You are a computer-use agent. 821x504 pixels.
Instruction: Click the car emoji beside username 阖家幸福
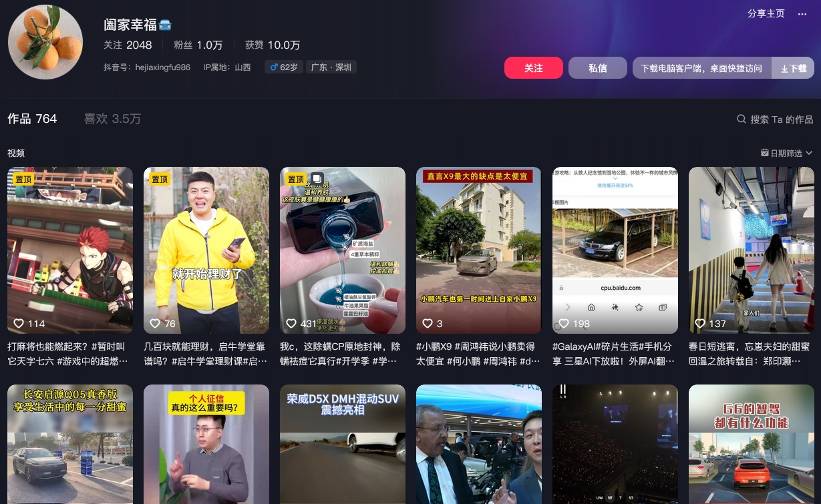tap(165, 25)
